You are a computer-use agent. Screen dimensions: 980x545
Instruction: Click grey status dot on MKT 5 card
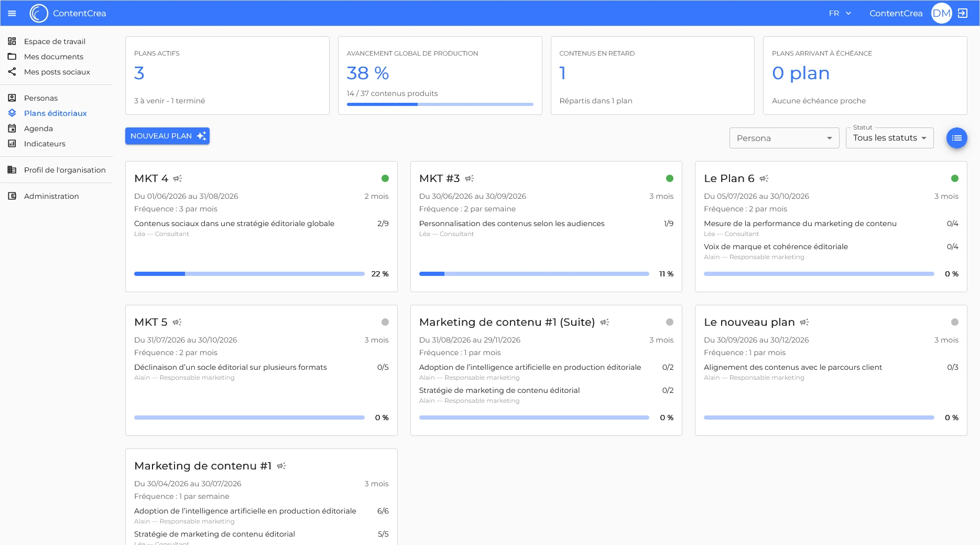385,322
